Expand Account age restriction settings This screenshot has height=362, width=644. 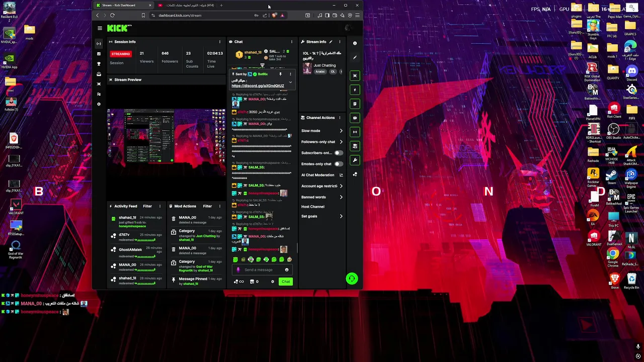pos(341,186)
